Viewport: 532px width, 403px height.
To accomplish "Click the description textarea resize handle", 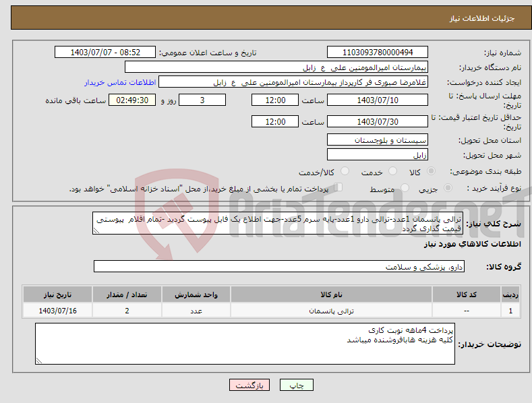I will pos(96,230).
